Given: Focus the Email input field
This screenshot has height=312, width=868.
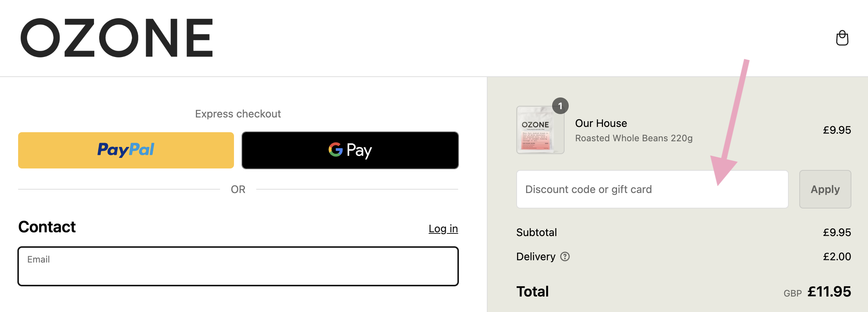Looking at the screenshot, I should tap(238, 266).
